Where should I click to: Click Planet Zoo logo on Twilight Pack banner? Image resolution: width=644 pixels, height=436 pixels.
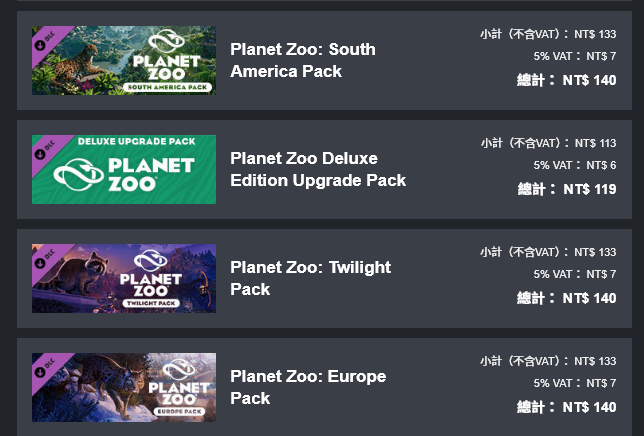point(151,274)
